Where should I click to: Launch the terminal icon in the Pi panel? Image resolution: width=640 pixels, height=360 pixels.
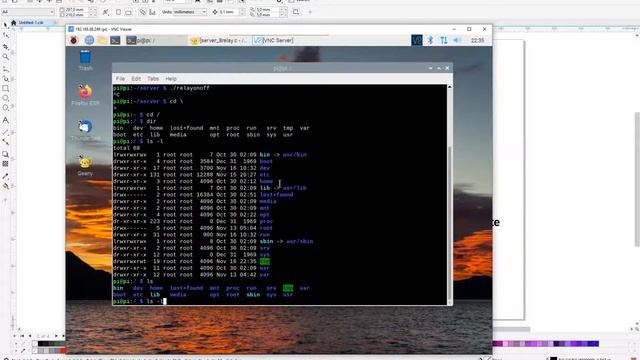[115, 40]
